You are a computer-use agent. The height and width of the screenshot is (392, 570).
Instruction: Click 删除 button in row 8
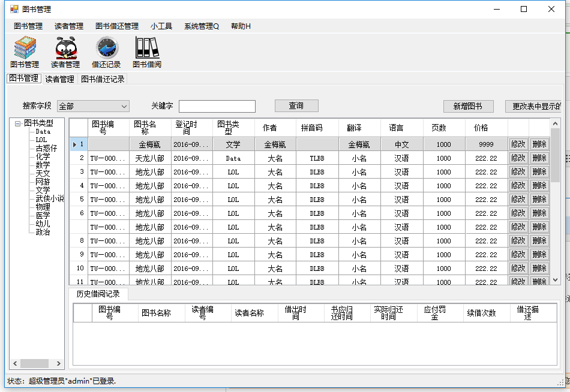(x=539, y=241)
